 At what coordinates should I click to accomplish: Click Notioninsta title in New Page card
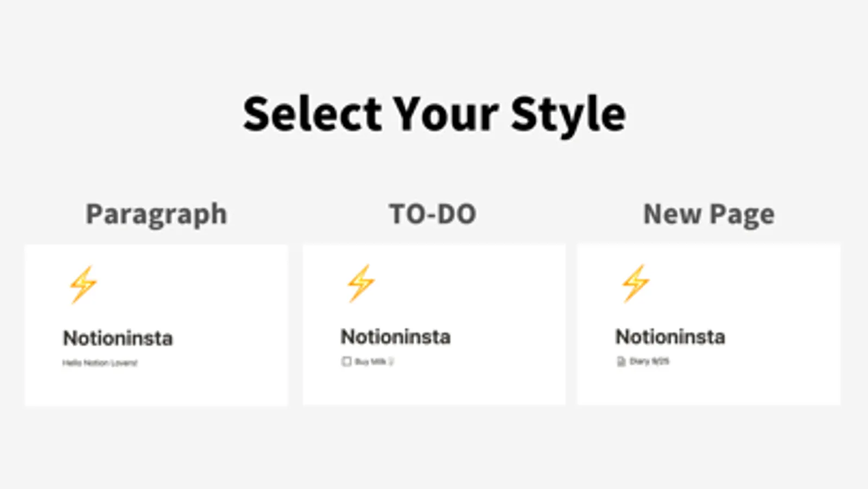coord(670,337)
